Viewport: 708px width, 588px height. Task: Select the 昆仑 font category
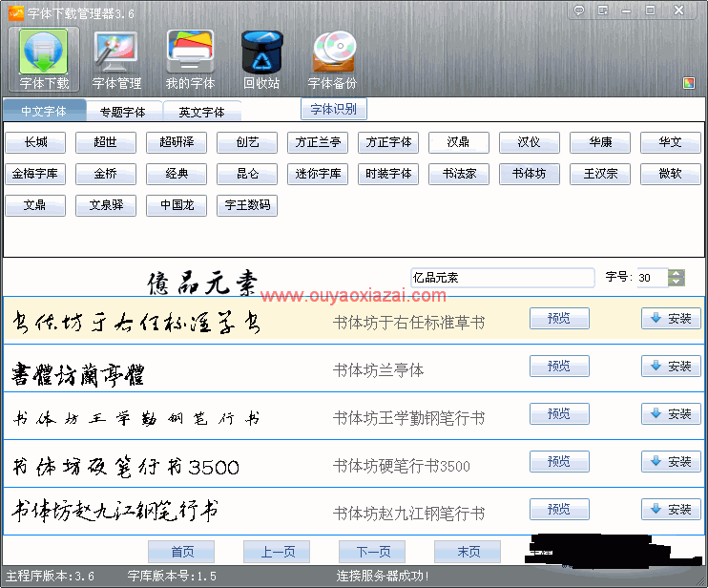247,174
